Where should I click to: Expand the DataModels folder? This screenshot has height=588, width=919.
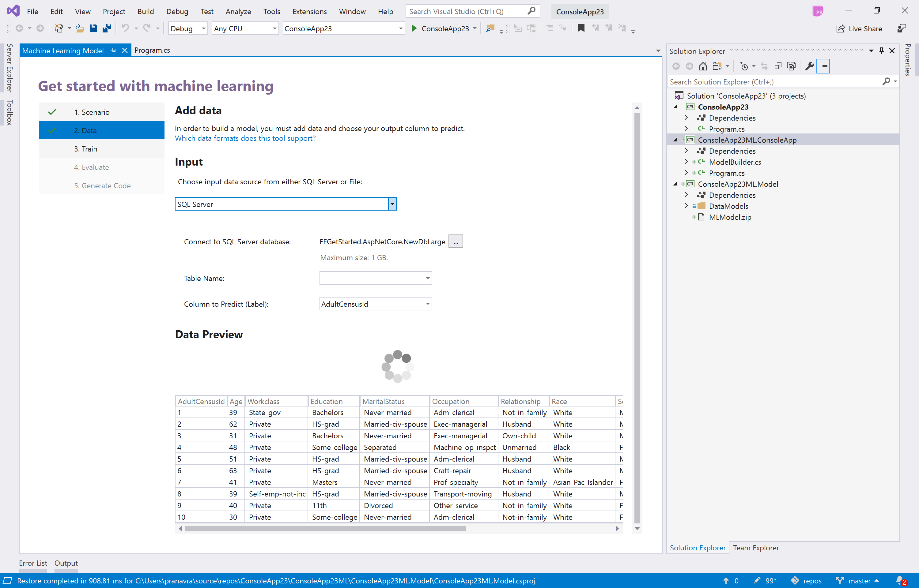coord(686,206)
